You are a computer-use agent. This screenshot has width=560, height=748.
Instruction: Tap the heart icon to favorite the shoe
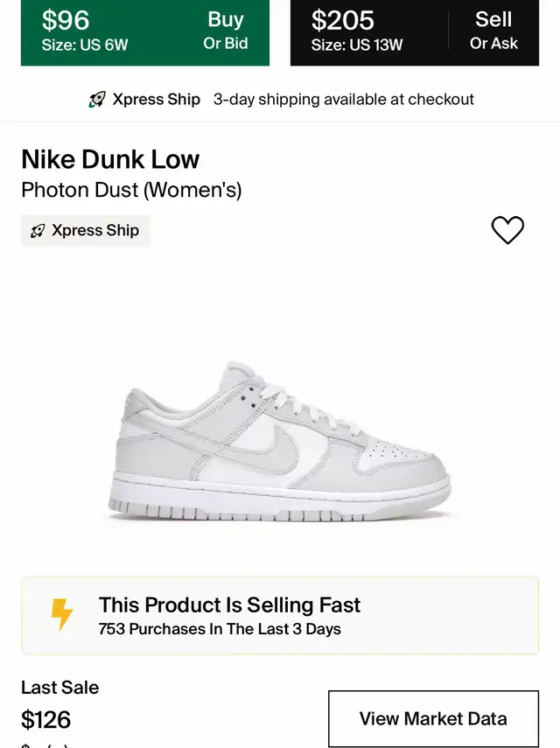pos(507,230)
